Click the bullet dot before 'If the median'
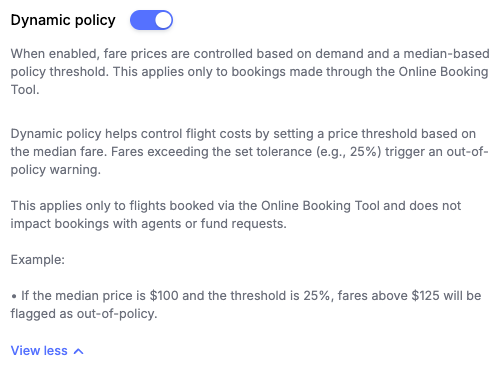This screenshot has height=370, width=497. click(x=14, y=296)
